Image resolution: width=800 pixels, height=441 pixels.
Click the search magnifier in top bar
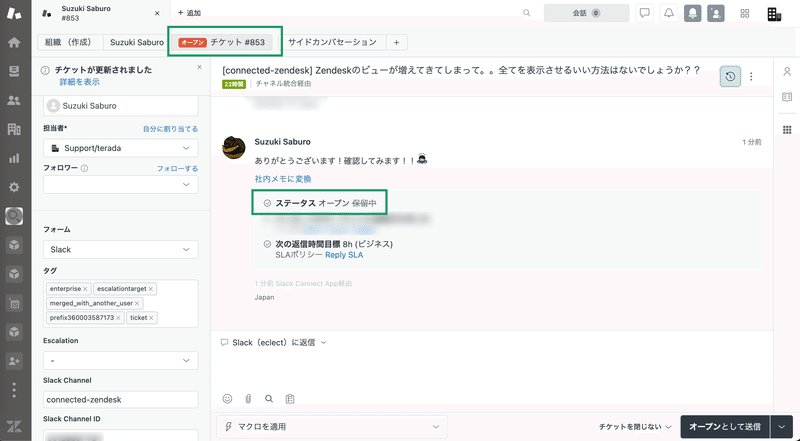[527, 13]
